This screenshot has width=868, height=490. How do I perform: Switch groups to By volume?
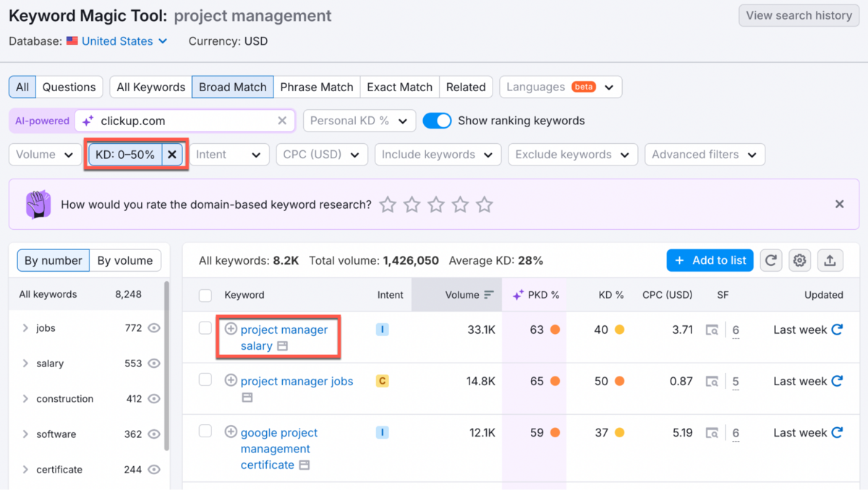pyautogui.click(x=125, y=261)
